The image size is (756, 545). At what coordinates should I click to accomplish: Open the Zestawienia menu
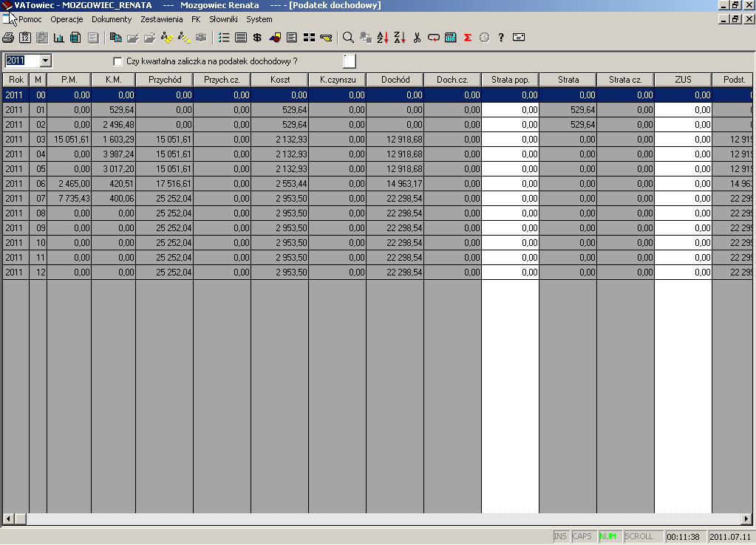pyautogui.click(x=162, y=19)
